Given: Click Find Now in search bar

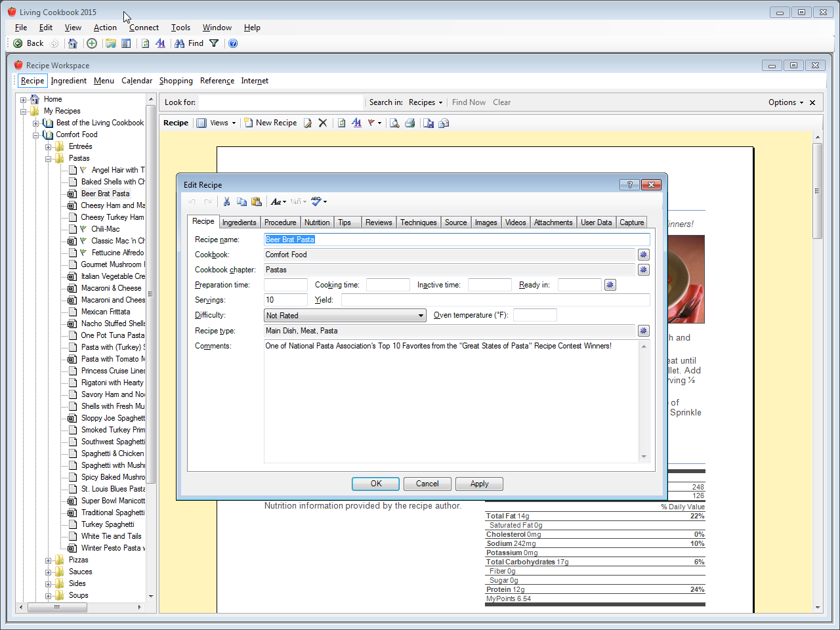Looking at the screenshot, I should tap(469, 102).
